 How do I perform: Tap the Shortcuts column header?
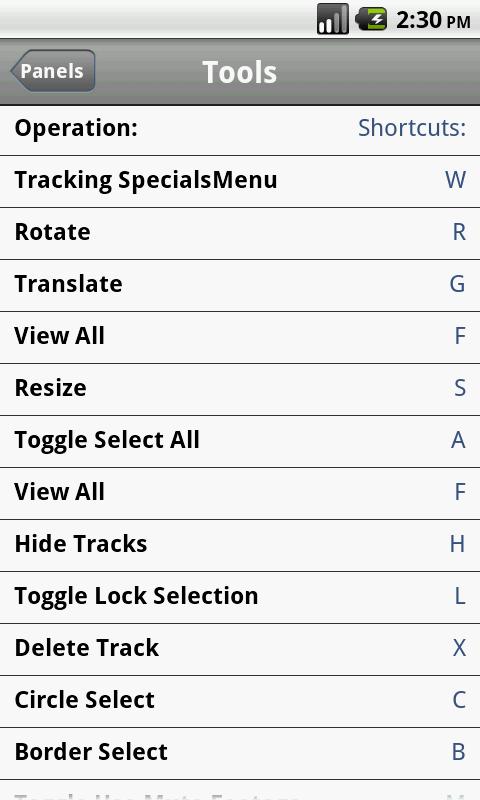[x=412, y=128]
